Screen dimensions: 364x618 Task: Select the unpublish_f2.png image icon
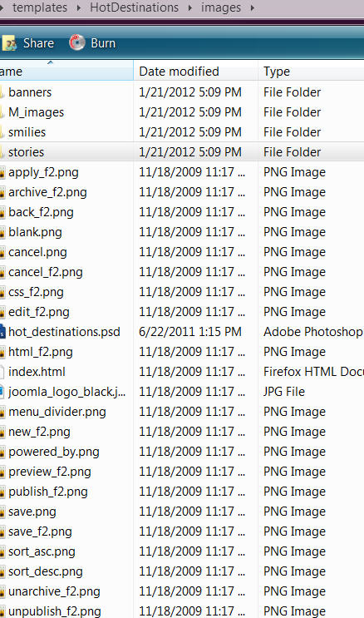coord(2,611)
